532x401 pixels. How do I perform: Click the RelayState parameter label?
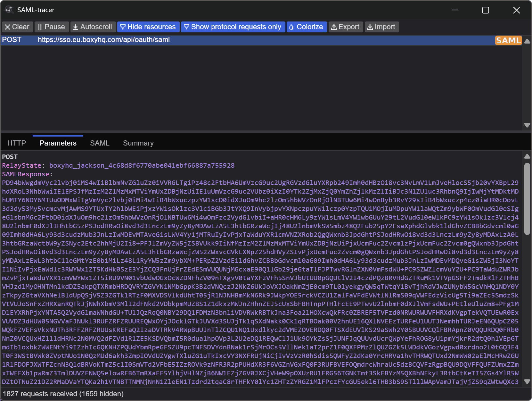[x=21, y=165]
